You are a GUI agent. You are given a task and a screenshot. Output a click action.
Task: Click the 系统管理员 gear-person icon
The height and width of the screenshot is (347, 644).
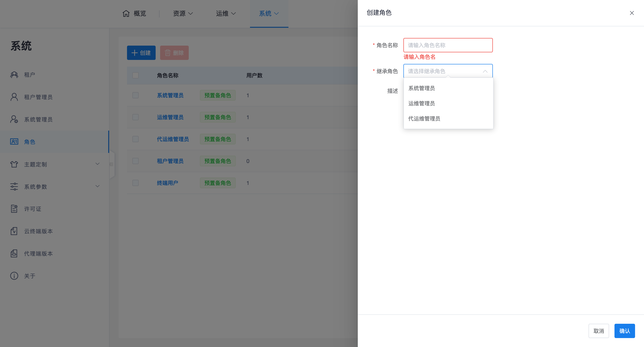pos(14,119)
